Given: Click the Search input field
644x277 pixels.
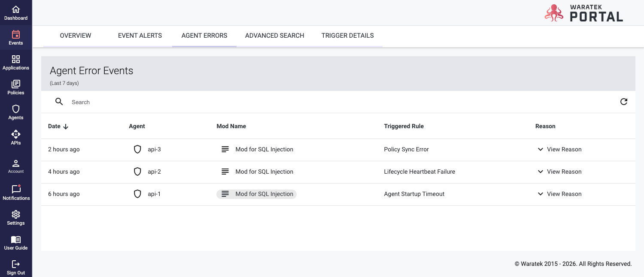Looking at the screenshot, I should tap(258, 102).
